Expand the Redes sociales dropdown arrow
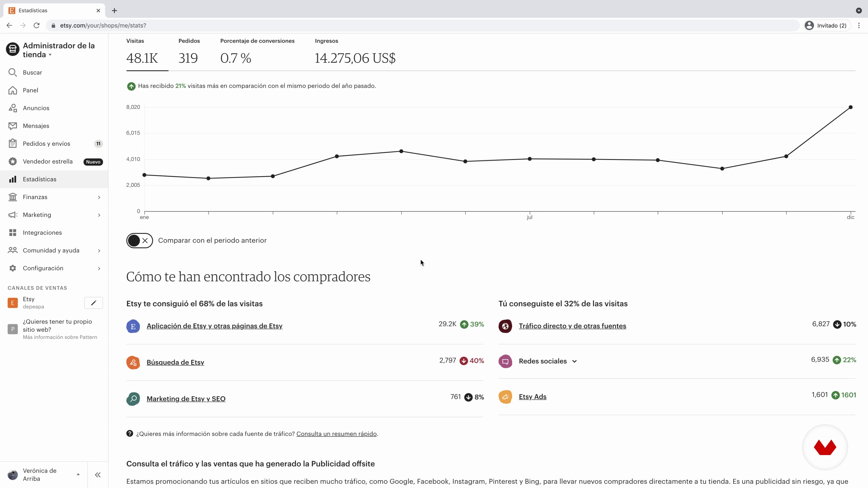The height and width of the screenshot is (488, 868). tap(575, 361)
